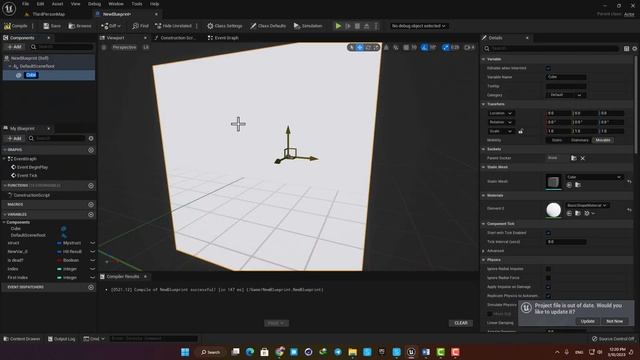Screen dimensions: 640x360
Task: Open Class Defaults
Action: [268, 26]
